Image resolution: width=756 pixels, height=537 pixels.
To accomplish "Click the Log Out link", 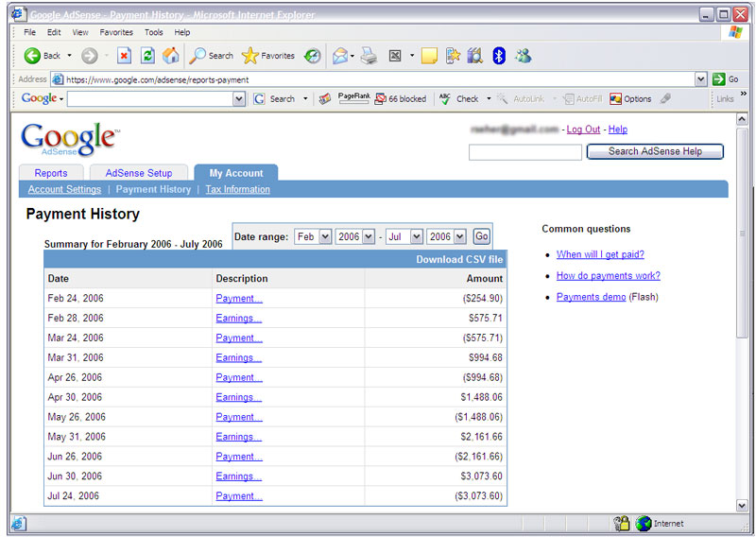I will (583, 130).
